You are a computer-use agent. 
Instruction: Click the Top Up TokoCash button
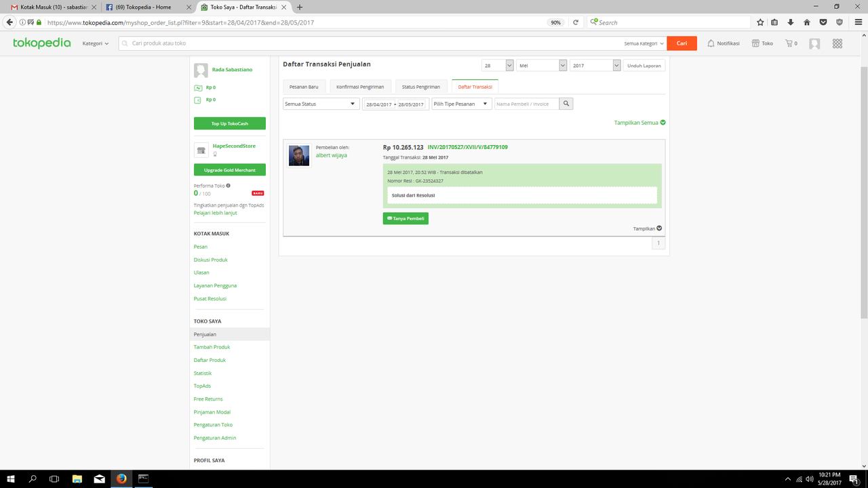230,123
